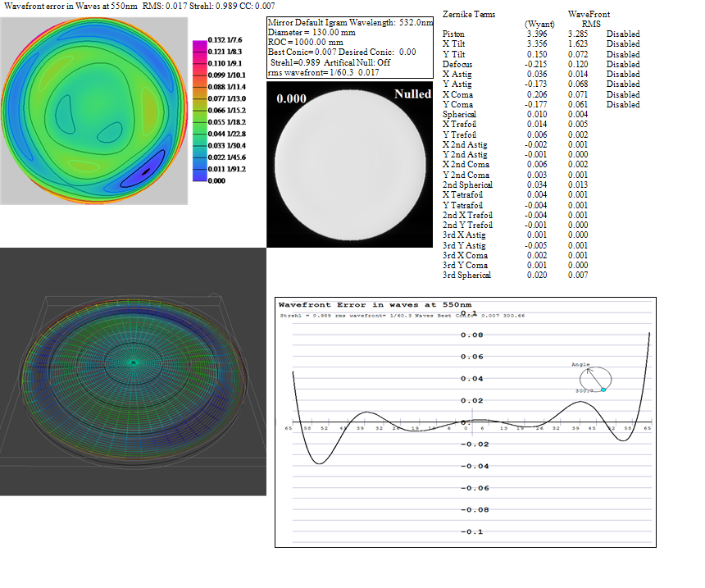705x588 pixels.
Task: Click 'Strehl=0.989 Artifical Null: Off' line
Action: pyautogui.click(x=330, y=62)
